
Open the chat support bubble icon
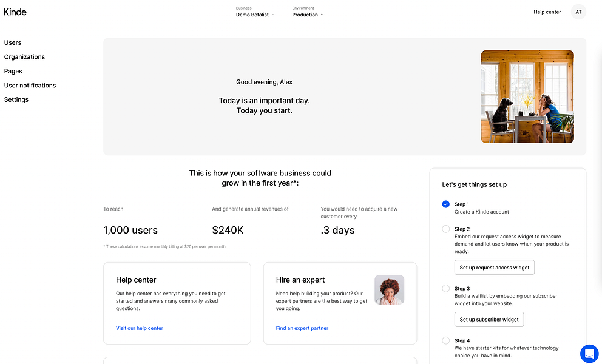tap(589, 354)
